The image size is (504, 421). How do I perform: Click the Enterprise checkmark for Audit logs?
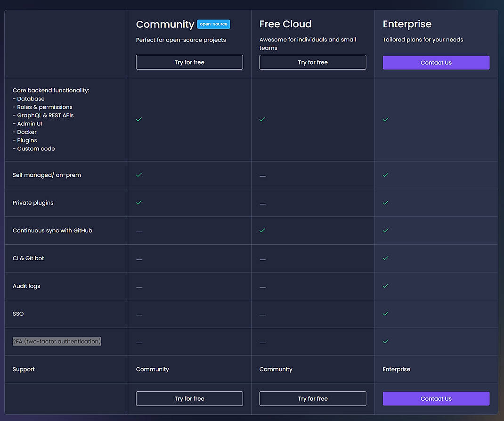click(386, 286)
